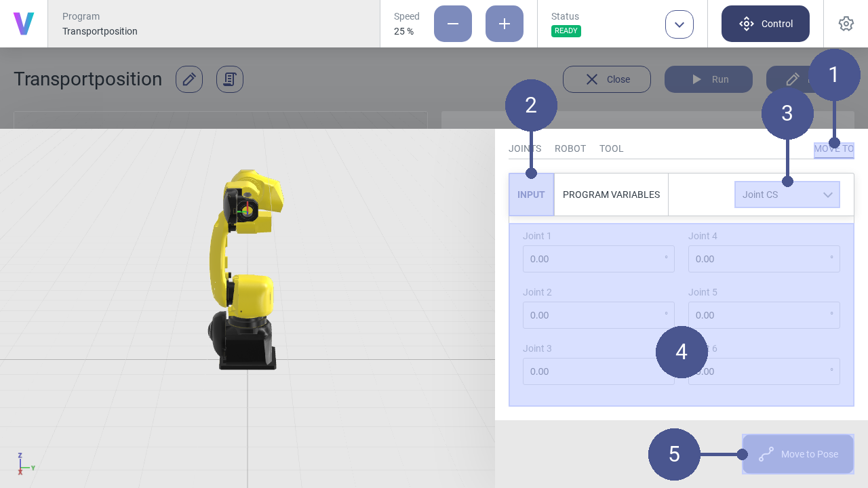Increase speed with the plus button
This screenshot has width=868, height=488.
pyautogui.click(x=504, y=24)
